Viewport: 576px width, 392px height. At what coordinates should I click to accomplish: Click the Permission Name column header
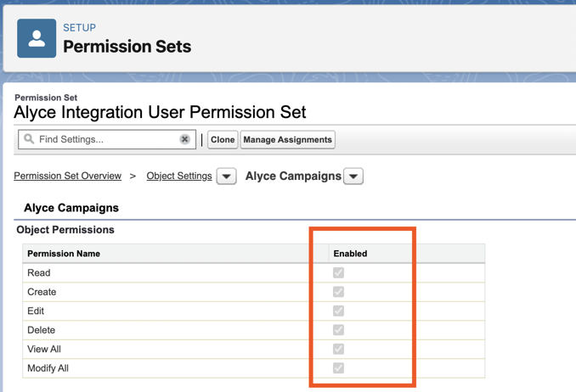pyautogui.click(x=64, y=254)
